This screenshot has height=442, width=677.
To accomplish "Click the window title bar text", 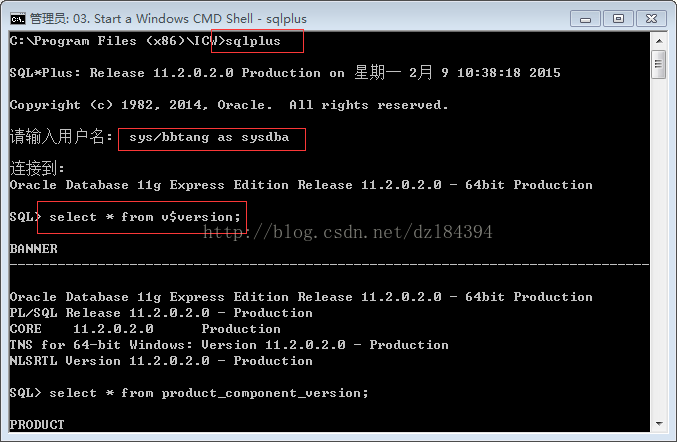I will tap(168, 19).
